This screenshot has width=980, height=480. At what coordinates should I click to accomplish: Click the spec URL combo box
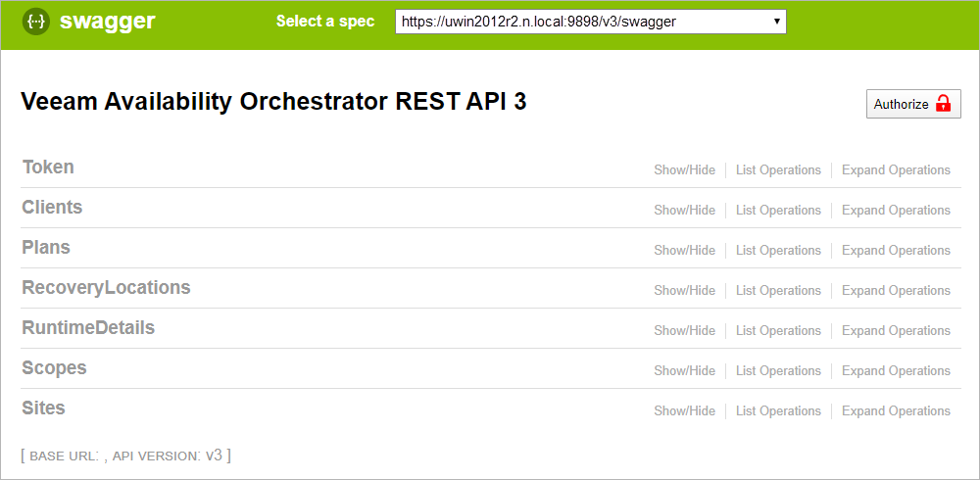click(x=591, y=22)
